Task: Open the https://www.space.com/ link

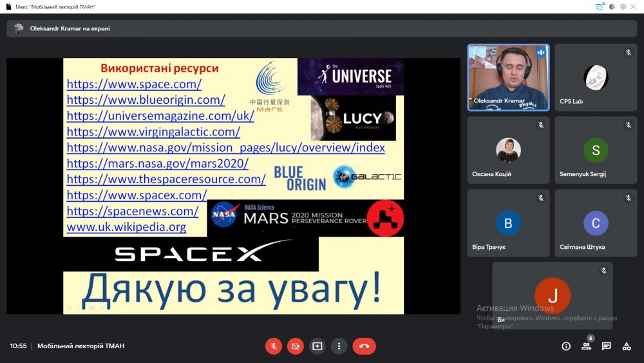Action: click(x=134, y=84)
